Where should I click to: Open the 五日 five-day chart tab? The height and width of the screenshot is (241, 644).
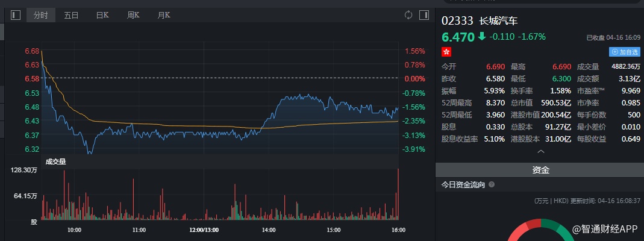[72, 15]
